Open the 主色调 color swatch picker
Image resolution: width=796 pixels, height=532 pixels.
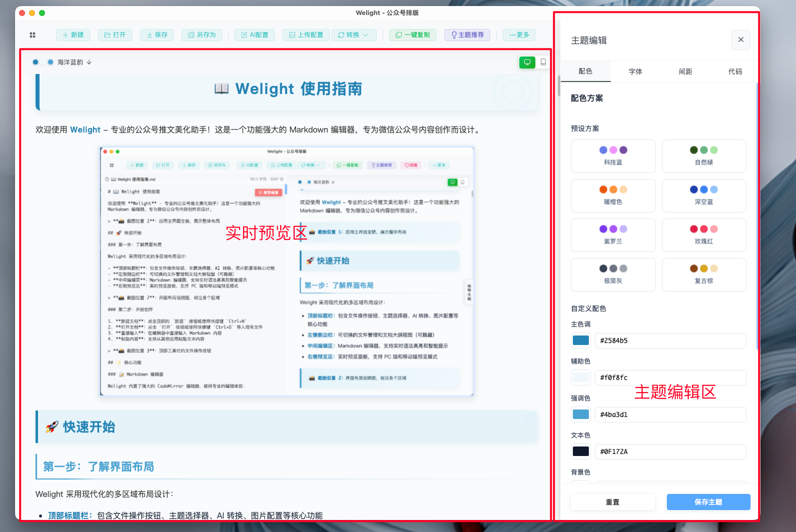coord(581,340)
